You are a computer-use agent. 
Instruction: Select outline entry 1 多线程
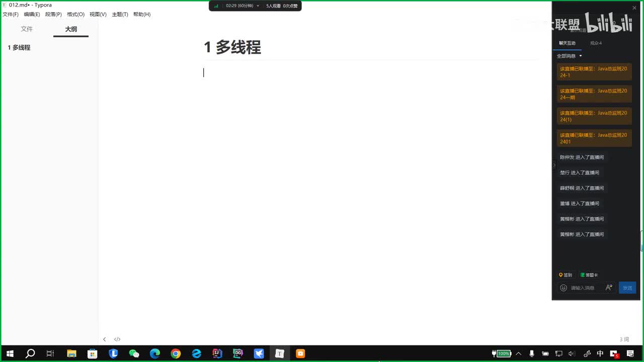[19, 47]
